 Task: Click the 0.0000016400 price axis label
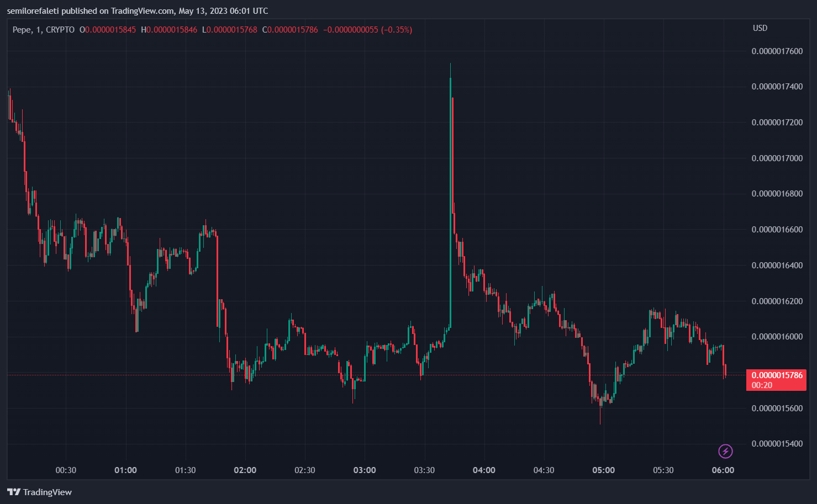(x=777, y=266)
